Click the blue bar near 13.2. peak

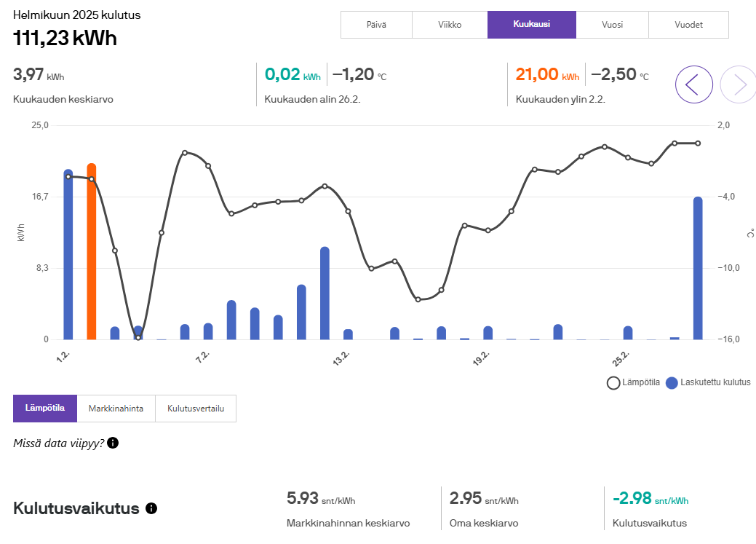325,293
